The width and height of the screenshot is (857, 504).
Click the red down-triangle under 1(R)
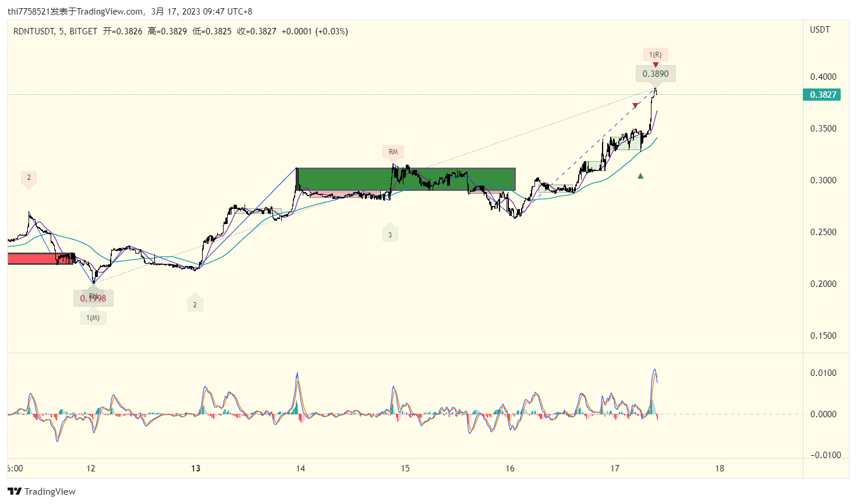656,65
